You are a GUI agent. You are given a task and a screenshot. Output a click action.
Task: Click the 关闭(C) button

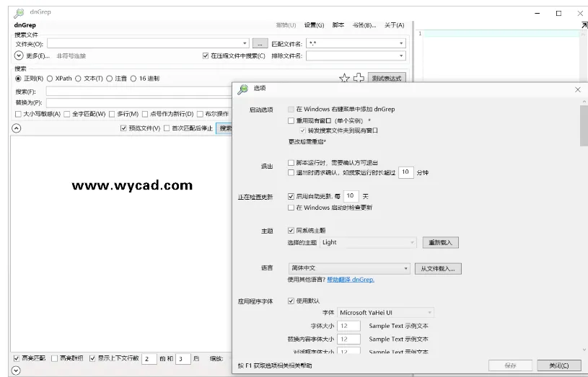point(558,365)
